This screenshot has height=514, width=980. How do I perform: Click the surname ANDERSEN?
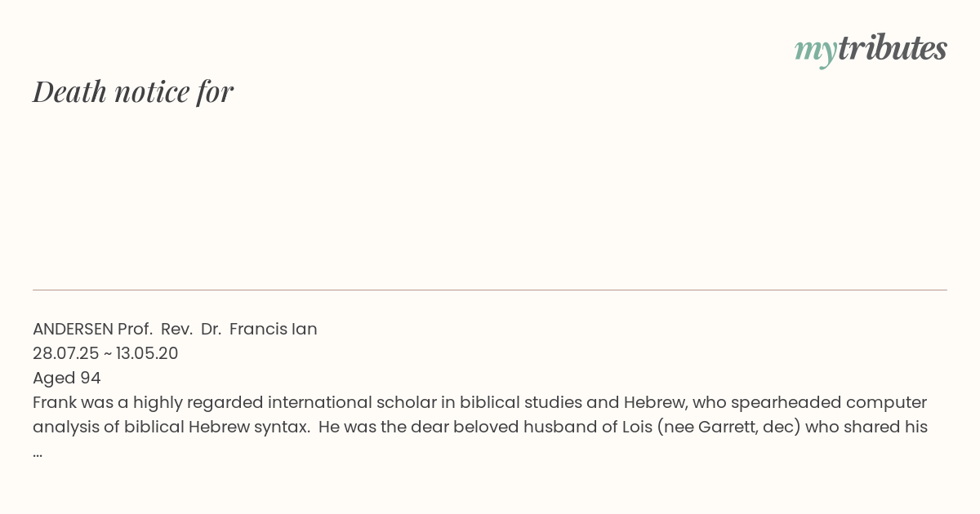73,329
